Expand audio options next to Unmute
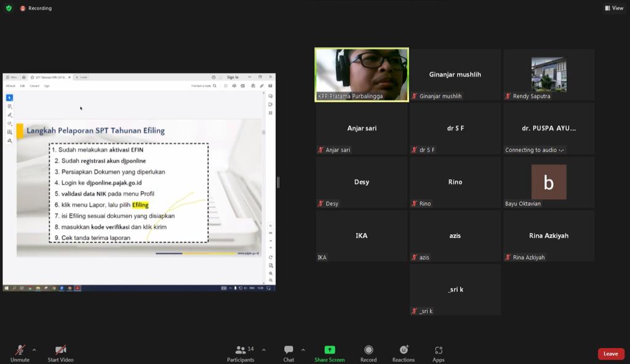Viewport: 630px width, 364px height. 34,350
